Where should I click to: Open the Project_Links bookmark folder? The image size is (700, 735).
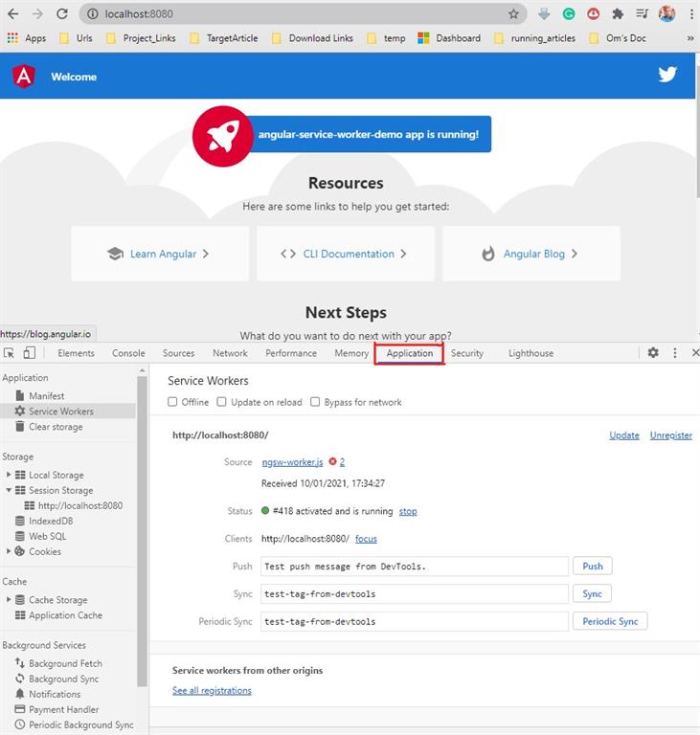[x=142, y=38]
